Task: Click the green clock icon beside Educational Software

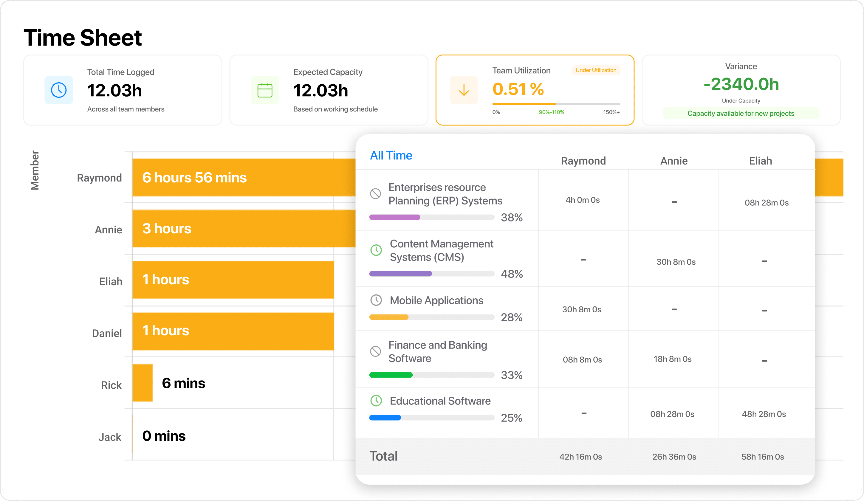Action: pyautogui.click(x=376, y=401)
